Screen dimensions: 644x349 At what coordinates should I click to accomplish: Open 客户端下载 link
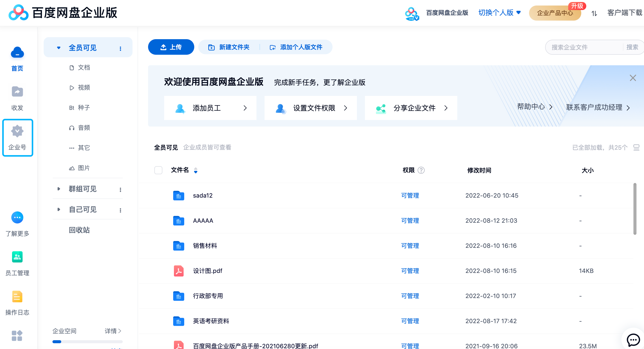[625, 13]
